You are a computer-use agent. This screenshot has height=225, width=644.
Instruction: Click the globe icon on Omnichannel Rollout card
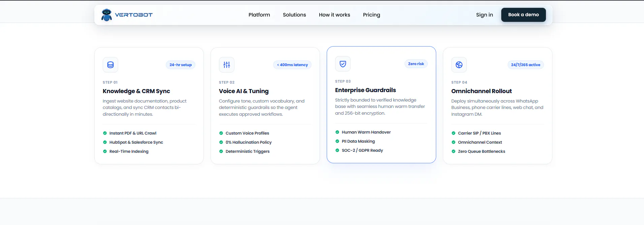point(459,65)
